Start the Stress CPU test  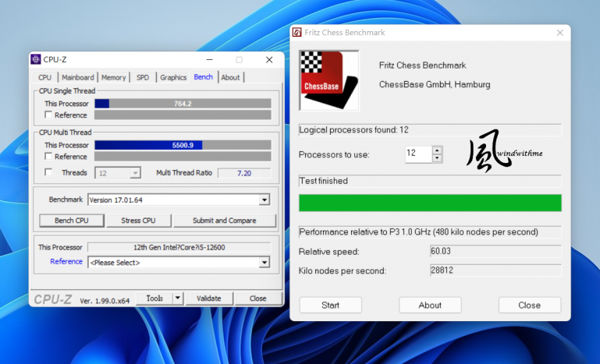point(138,221)
